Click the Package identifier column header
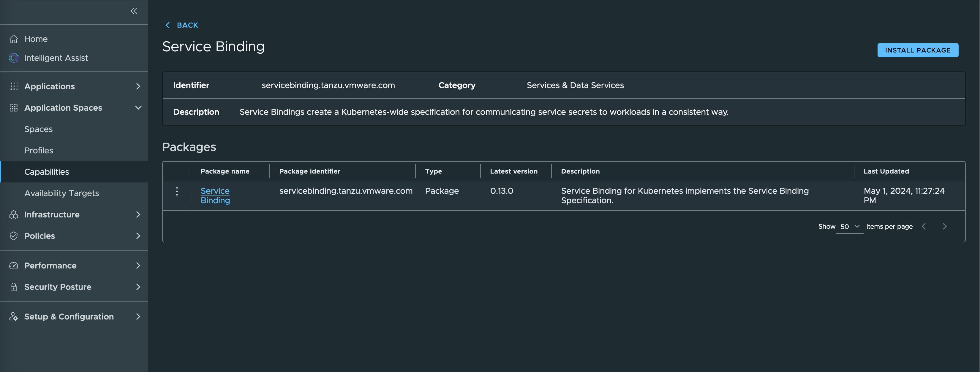The height and width of the screenshot is (372, 980). point(310,171)
